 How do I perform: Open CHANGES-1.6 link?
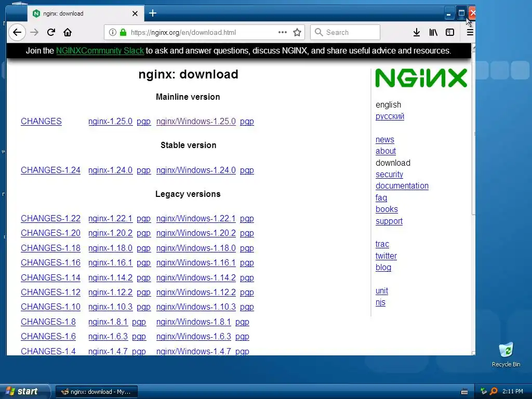[x=48, y=336]
